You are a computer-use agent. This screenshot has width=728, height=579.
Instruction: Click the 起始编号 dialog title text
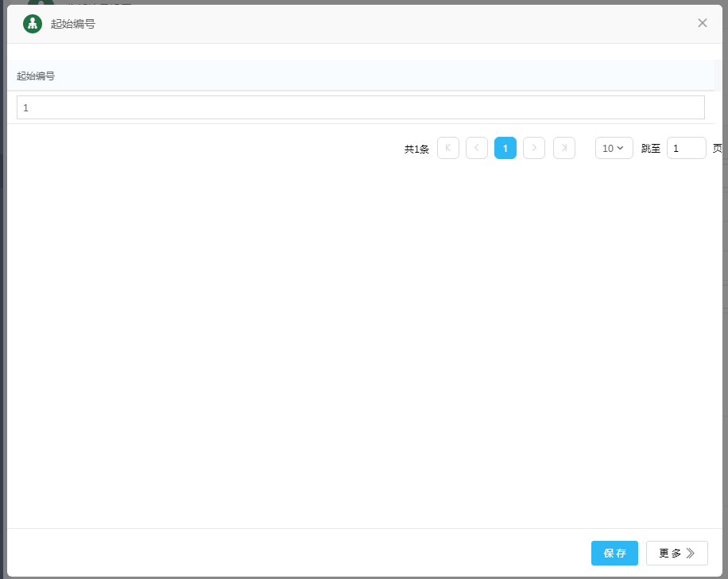73,24
